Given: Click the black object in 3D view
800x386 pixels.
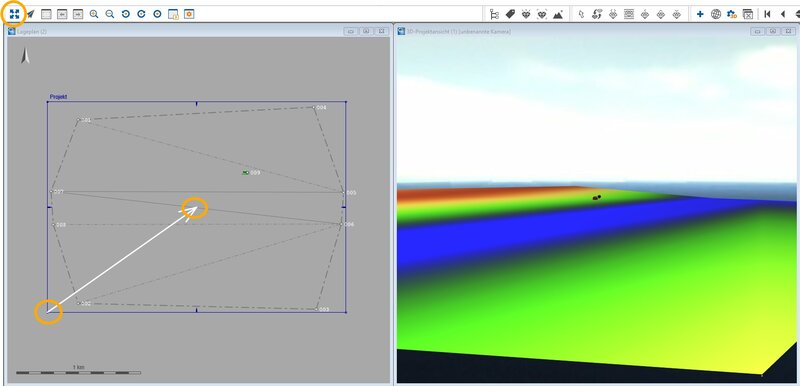Looking at the screenshot, I should tap(596, 197).
